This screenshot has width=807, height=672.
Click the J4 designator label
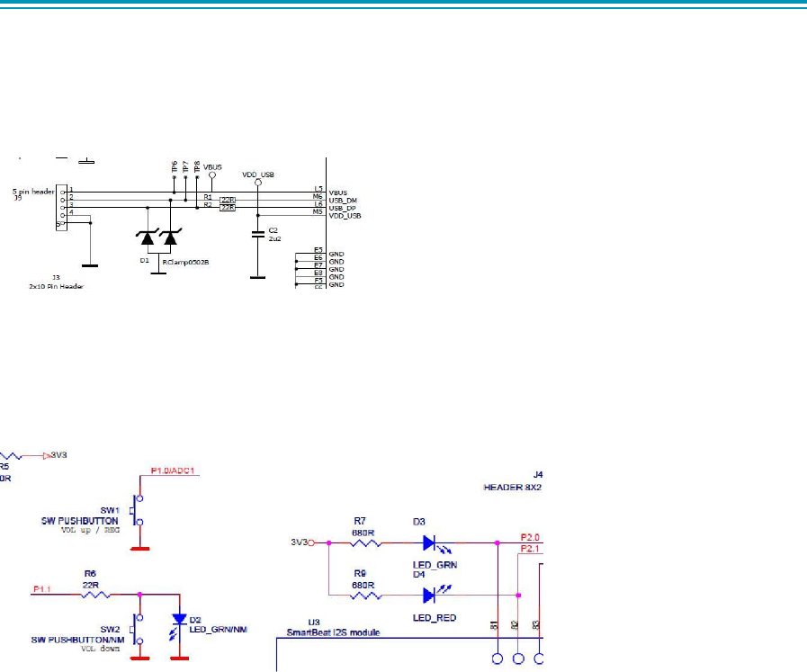pos(537,474)
